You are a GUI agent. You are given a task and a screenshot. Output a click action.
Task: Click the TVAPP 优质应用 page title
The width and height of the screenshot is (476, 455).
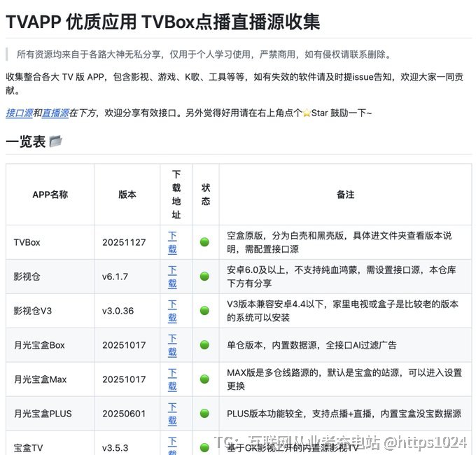coord(162,22)
